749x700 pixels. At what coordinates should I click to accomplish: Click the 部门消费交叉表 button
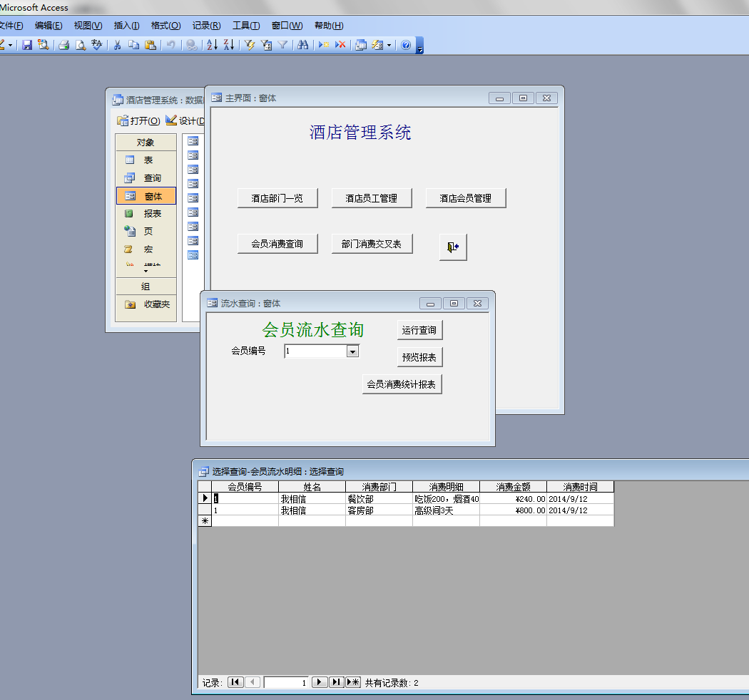[x=372, y=244]
